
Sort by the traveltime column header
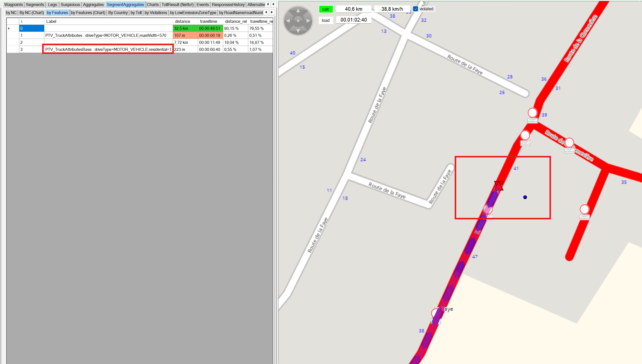208,21
